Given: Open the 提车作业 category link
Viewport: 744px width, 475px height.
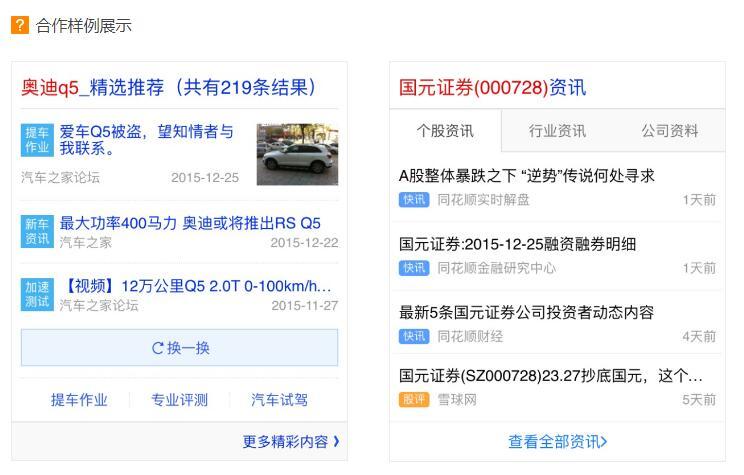Looking at the screenshot, I should [79, 400].
